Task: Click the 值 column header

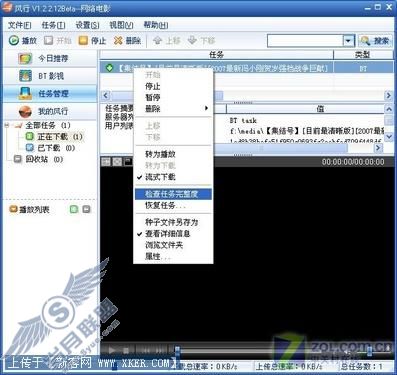Action: 320,109
